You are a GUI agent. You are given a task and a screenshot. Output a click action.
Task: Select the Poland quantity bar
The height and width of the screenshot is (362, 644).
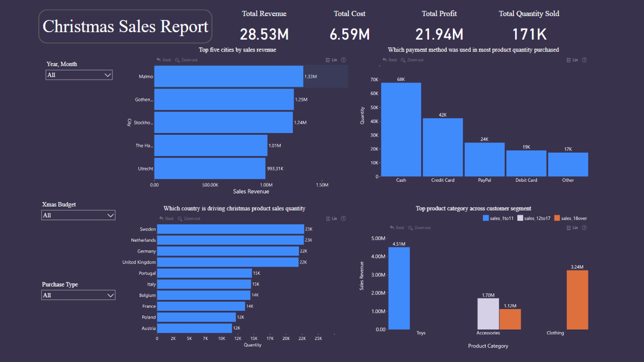tap(197, 317)
